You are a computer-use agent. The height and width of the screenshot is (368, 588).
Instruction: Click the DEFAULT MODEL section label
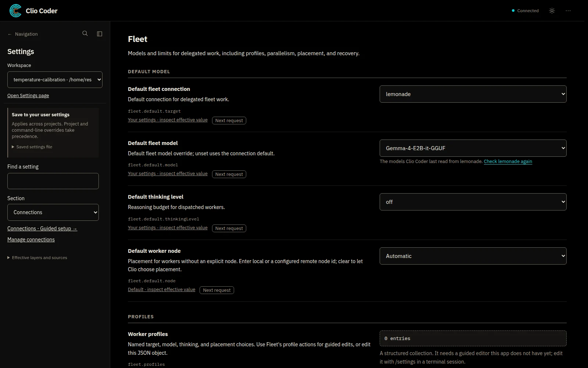click(149, 72)
